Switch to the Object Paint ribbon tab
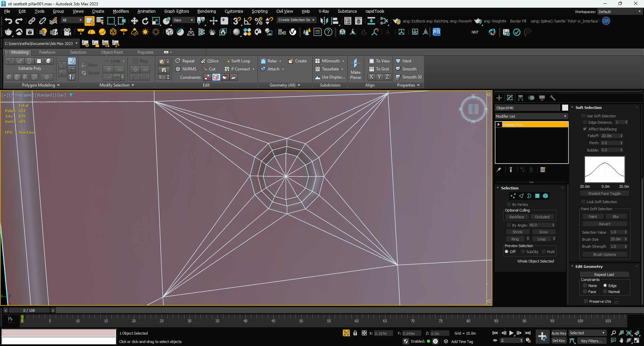The height and width of the screenshot is (346, 644). [x=112, y=52]
